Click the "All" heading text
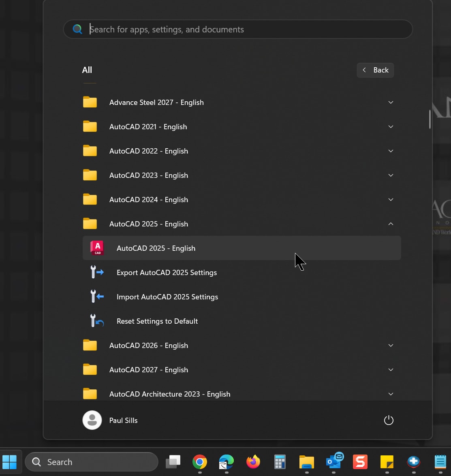 click(87, 70)
